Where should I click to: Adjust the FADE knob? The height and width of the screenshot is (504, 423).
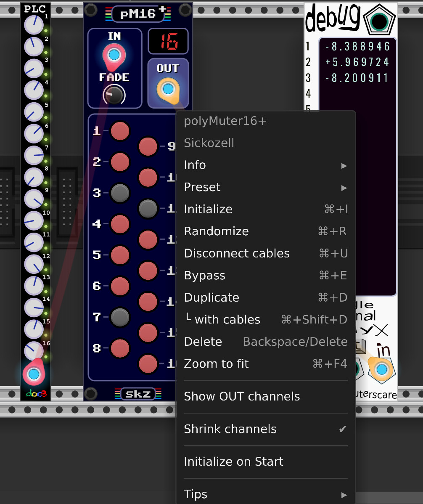coord(114,95)
